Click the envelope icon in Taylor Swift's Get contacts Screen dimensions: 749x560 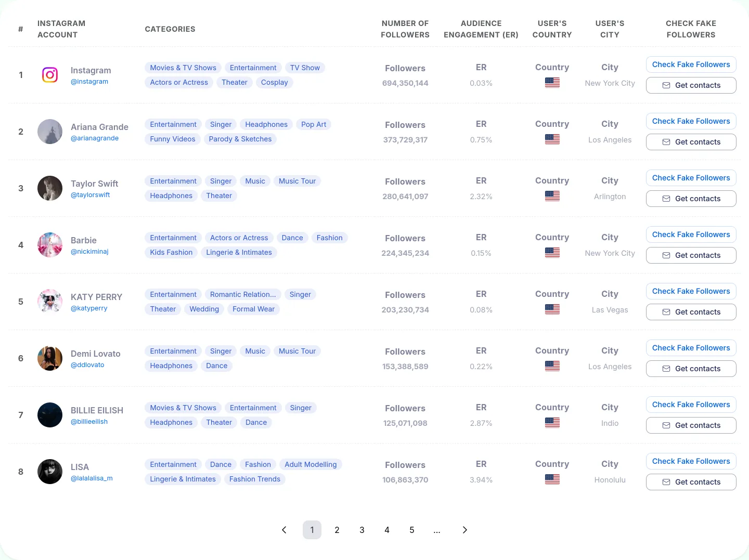[666, 199]
